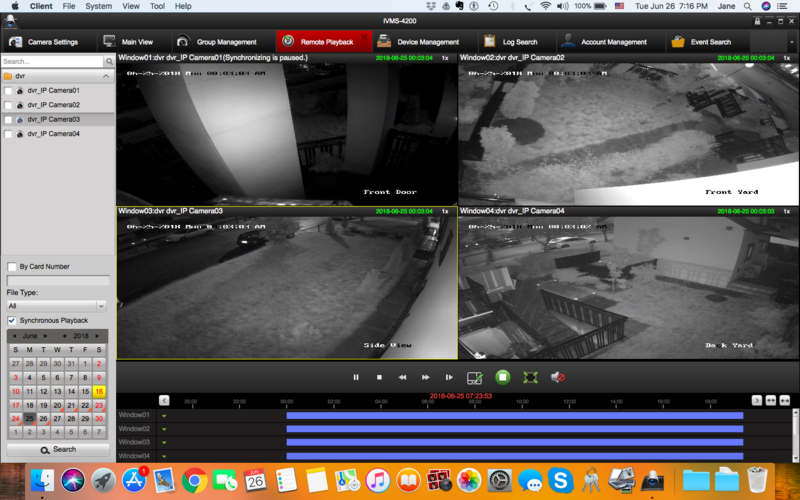Click the slow forward (rewind arrows) icon

[402, 378]
